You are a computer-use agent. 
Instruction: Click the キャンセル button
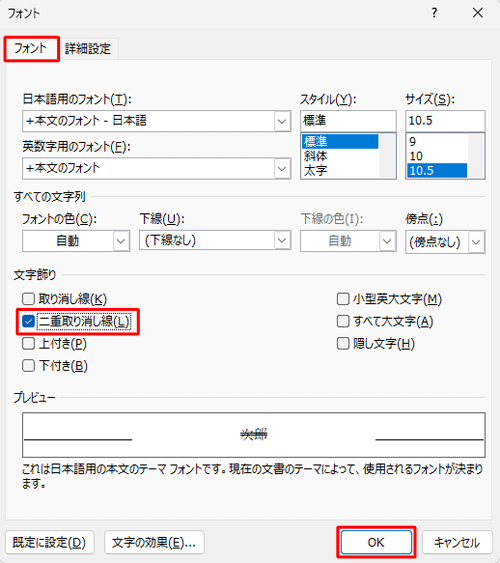click(457, 542)
